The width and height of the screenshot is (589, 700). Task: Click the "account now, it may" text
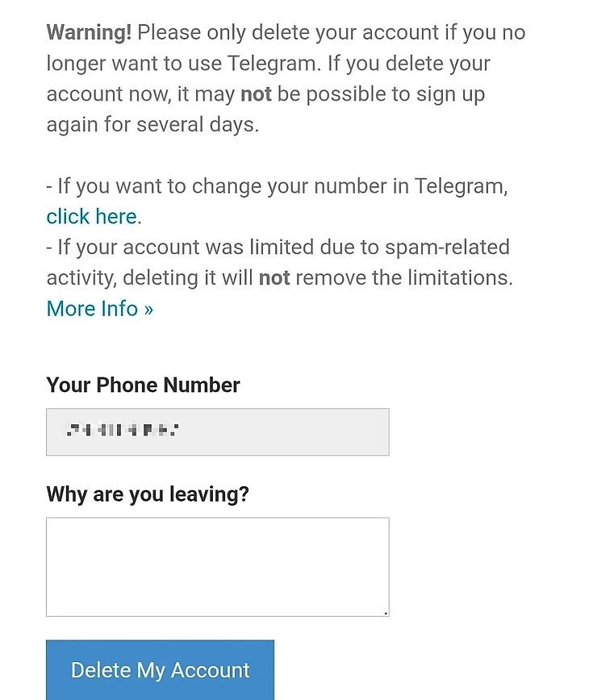pyautogui.click(x=141, y=94)
